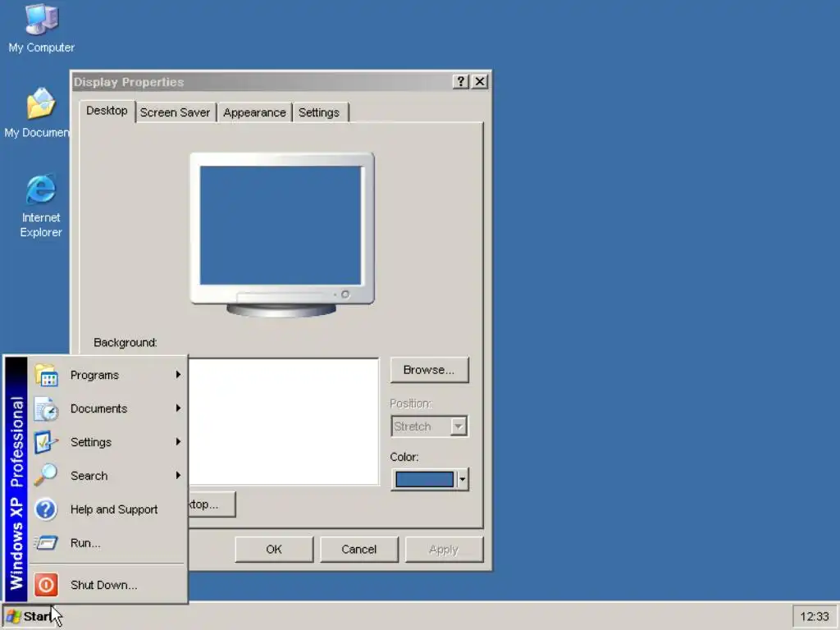Click the help question mark in the title bar

tap(460, 81)
